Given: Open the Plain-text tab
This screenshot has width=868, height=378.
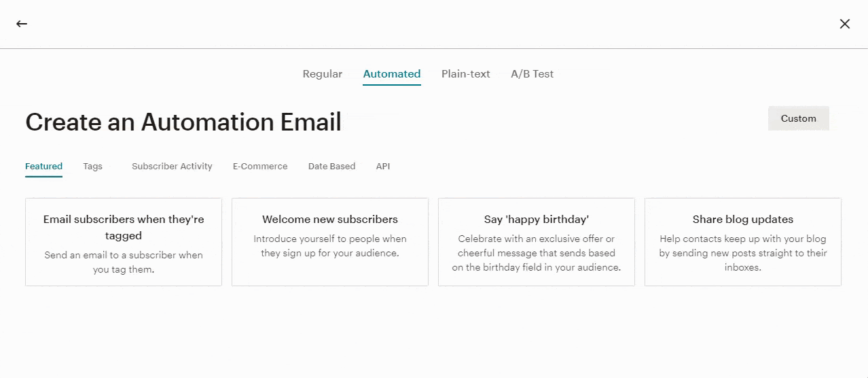Looking at the screenshot, I should [x=466, y=74].
